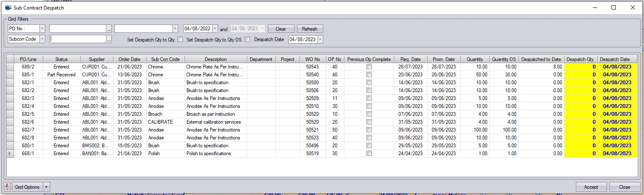
Task: Toggle Previous Op Complete for PO 685/1
Action: pyautogui.click(x=369, y=75)
